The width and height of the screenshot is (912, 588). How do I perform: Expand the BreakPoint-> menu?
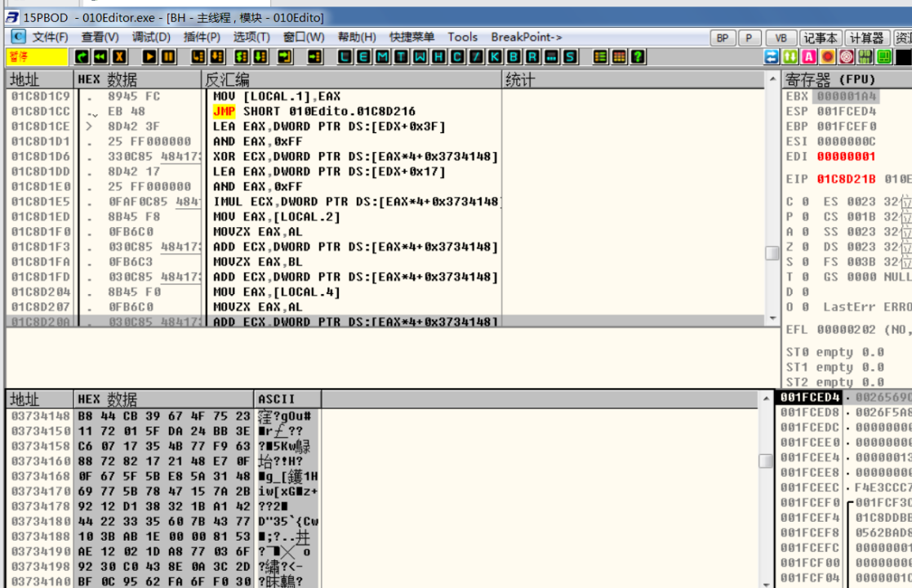pos(526,37)
